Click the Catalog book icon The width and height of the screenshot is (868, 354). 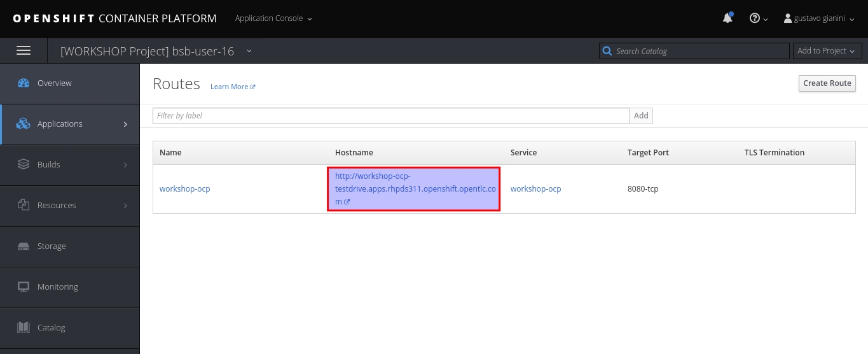(x=24, y=328)
